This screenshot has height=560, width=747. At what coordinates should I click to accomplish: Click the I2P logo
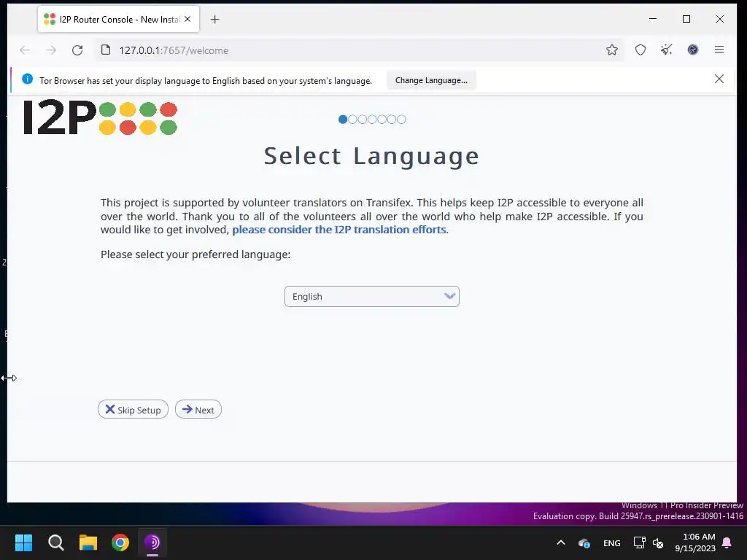coord(100,117)
